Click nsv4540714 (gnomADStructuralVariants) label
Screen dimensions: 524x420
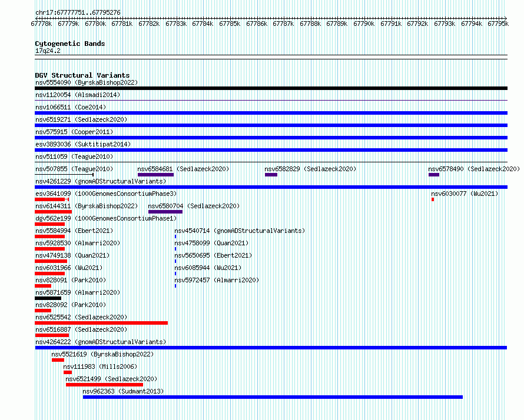pos(240,231)
